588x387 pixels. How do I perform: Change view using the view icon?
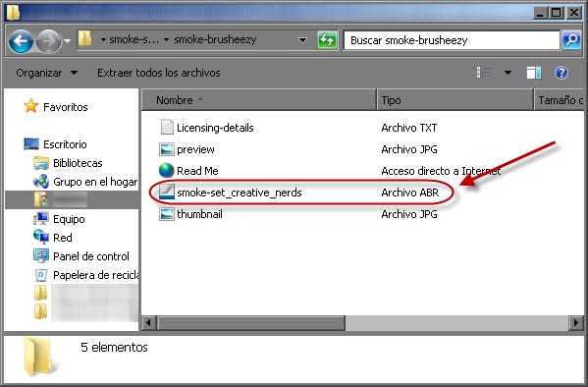pyautogui.click(x=484, y=73)
